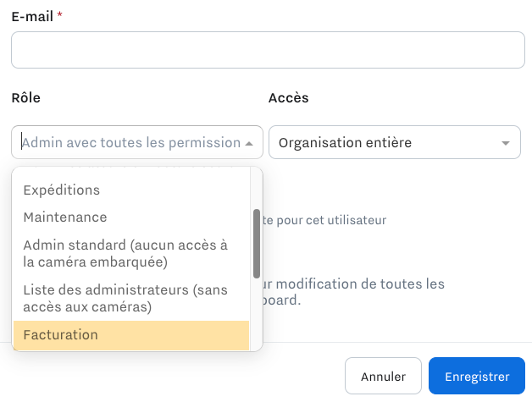
Task: Click the Rôle field label
Action: click(x=26, y=97)
